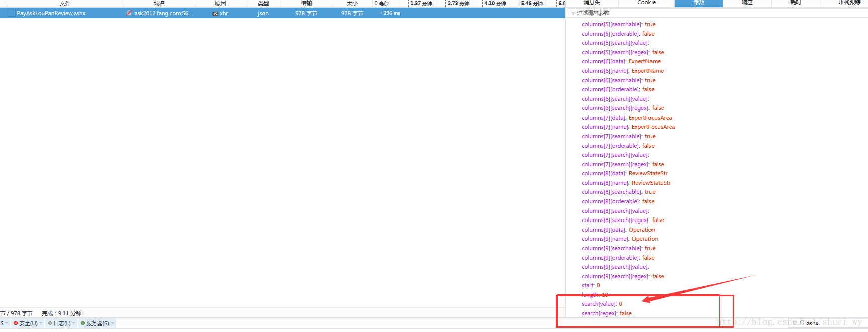Click the json type cell

pos(263,13)
